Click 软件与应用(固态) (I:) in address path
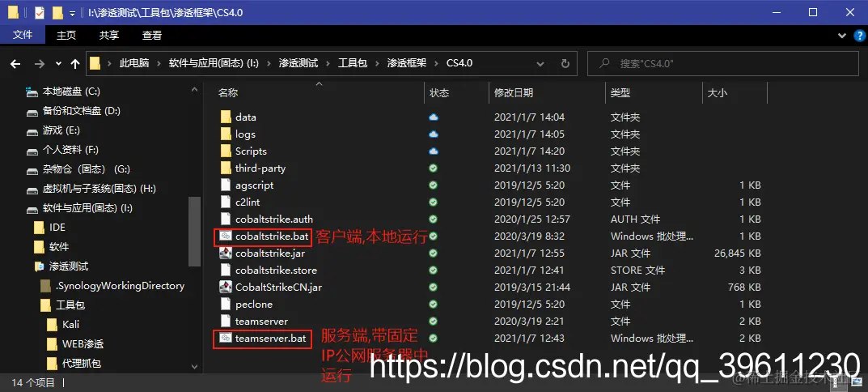 click(214, 64)
